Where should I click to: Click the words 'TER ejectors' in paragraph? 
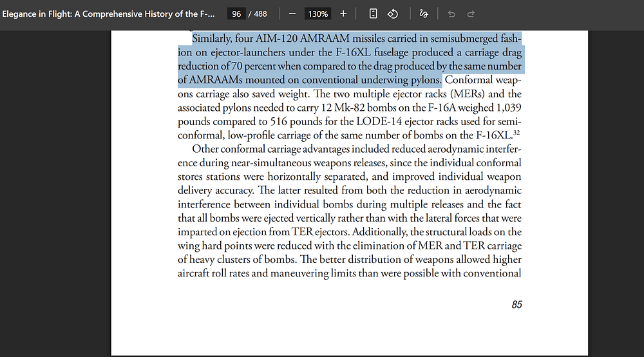(321, 232)
